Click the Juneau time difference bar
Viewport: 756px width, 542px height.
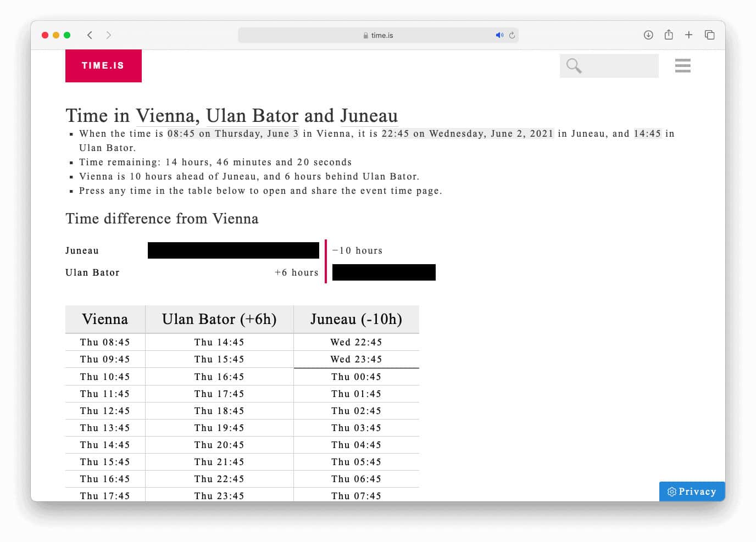pos(233,250)
